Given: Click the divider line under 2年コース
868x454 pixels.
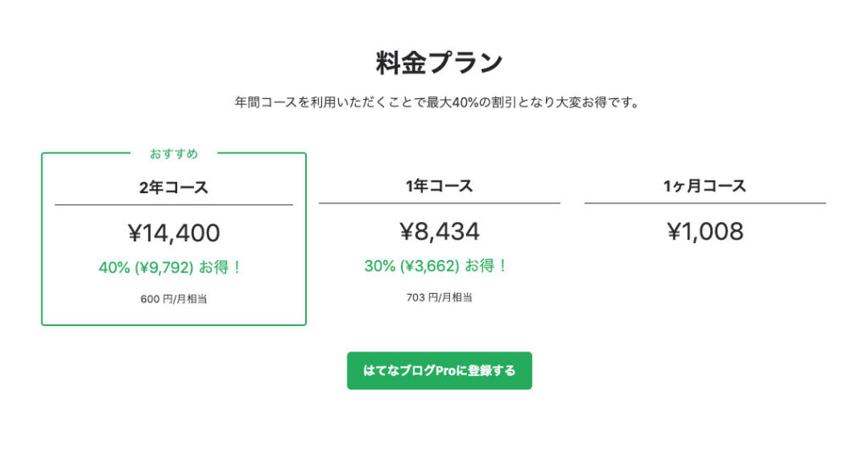Looking at the screenshot, I should [174, 205].
